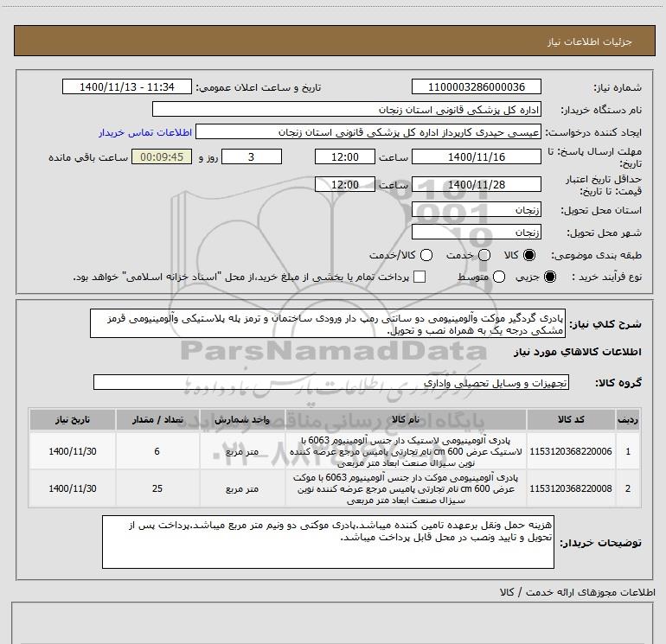
Task: Tick the اسناد خزانه اسلامی payment checkbox
Action: pyautogui.click(x=419, y=277)
